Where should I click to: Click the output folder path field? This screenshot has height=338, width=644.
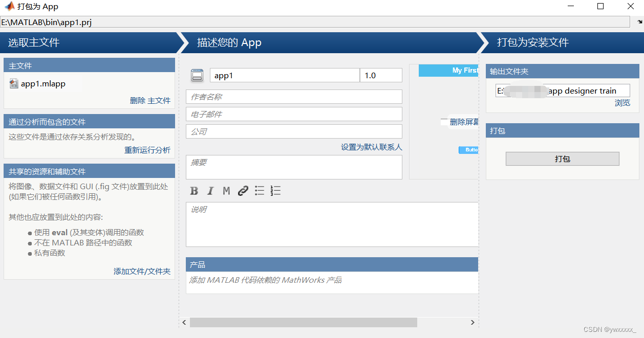pyautogui.click(x=563, y=91)
